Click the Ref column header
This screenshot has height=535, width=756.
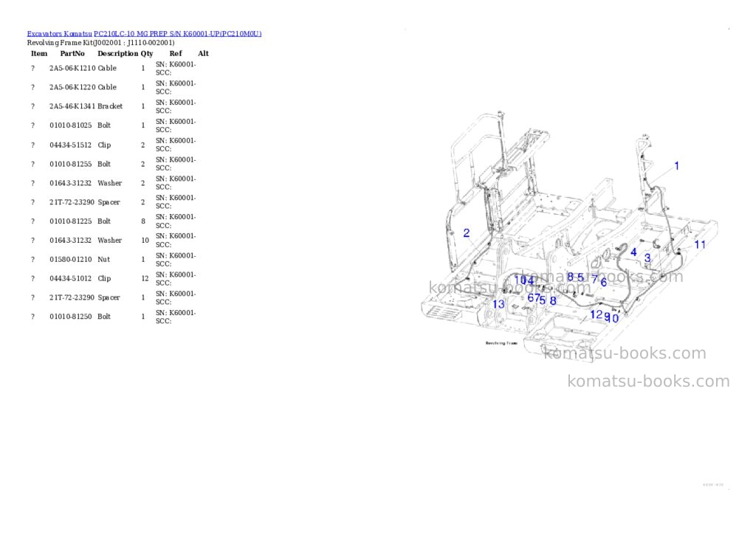(176, 53)
